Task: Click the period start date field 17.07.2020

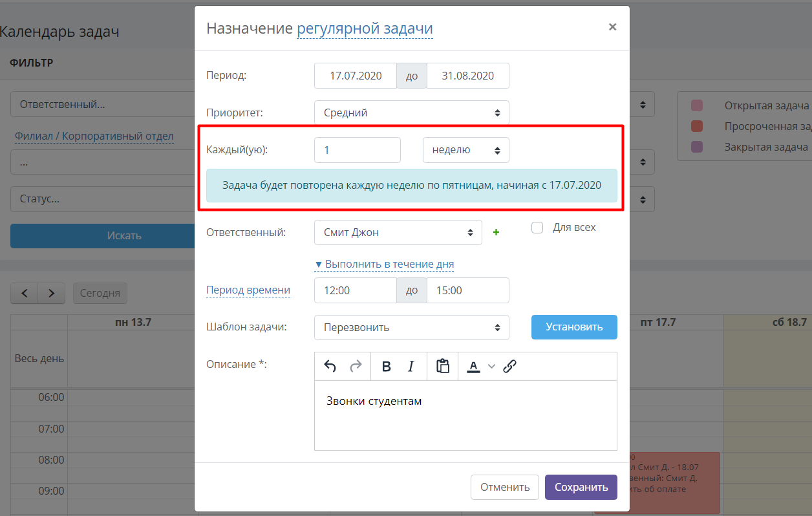Action: coord(356,76)
